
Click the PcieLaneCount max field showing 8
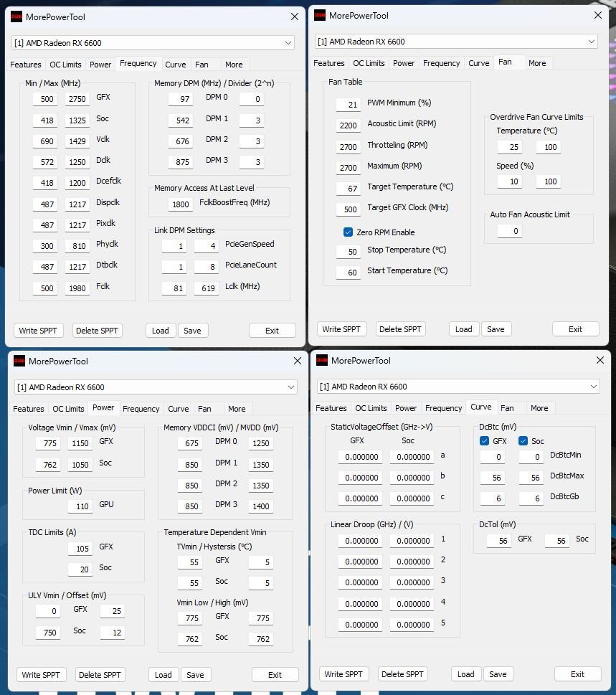pyautogui.click(x=207, y=267)
